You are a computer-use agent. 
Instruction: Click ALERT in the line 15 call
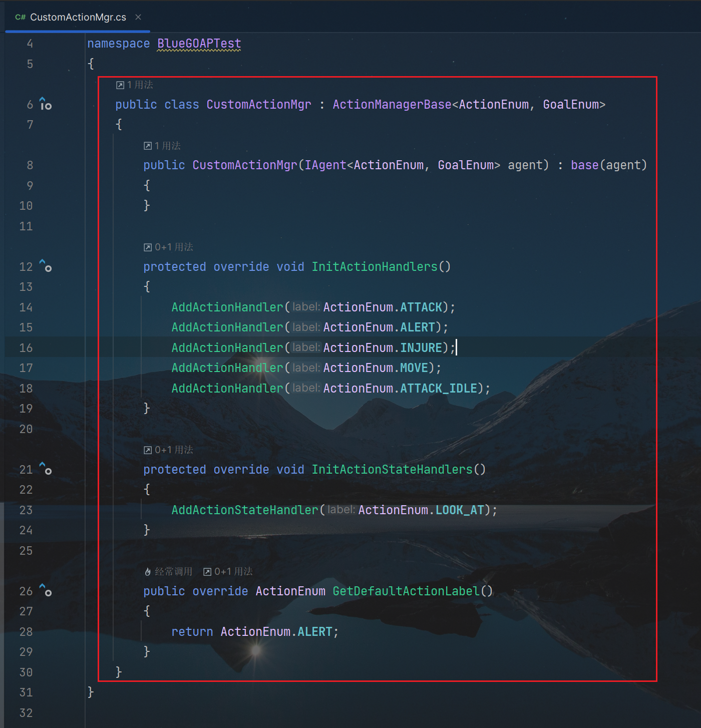(x=418, y=327)
